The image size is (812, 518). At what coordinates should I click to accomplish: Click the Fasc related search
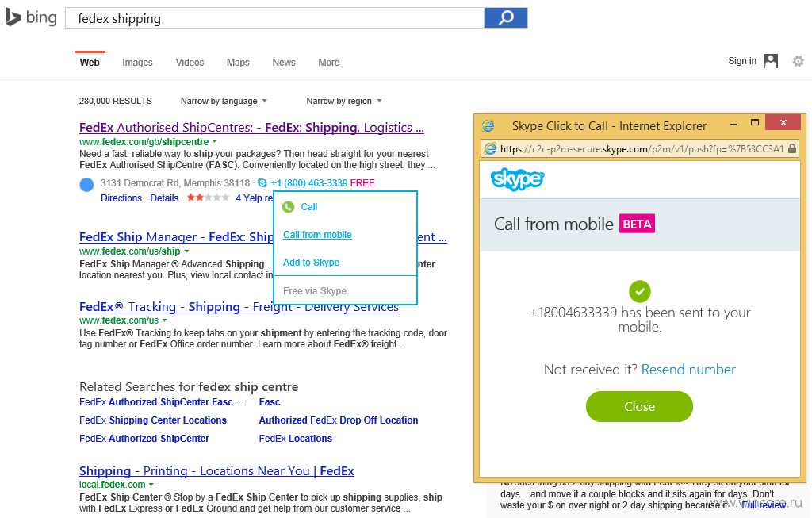click(x=270, y=402)
